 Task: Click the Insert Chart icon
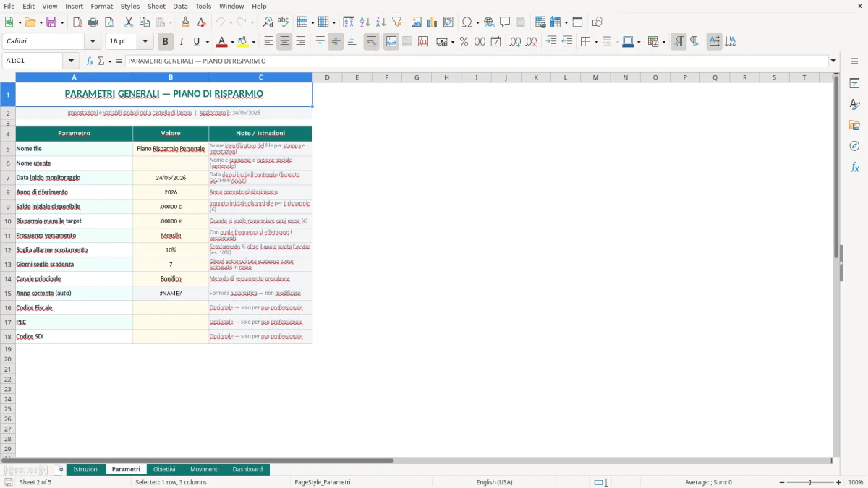point(433,22)
